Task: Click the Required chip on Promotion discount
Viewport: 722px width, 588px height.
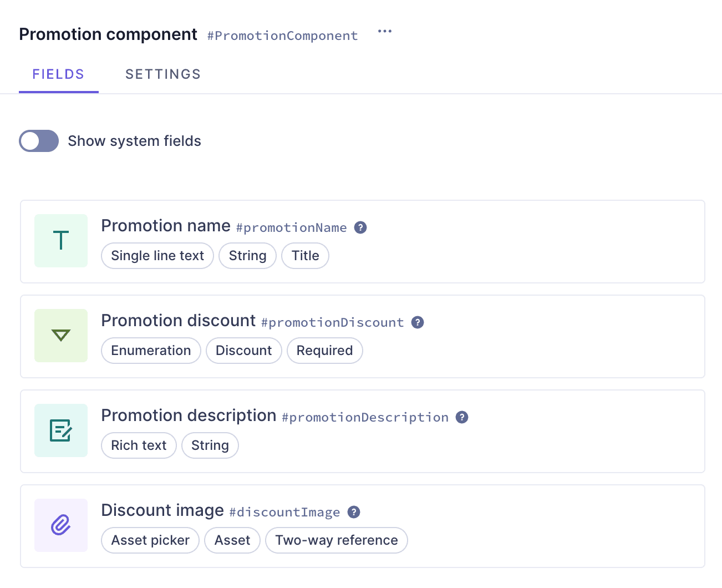Action: tap(324, 351)
